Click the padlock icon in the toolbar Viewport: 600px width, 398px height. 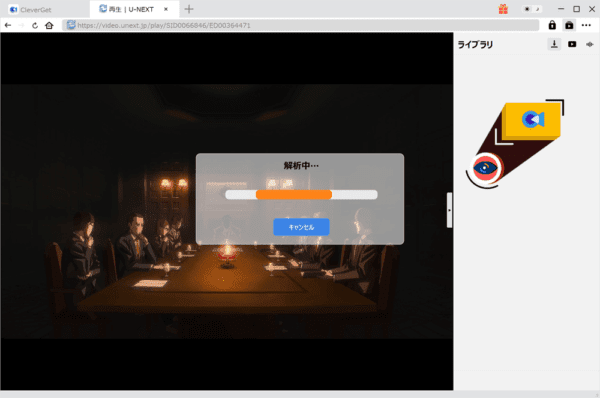point(552,25)
